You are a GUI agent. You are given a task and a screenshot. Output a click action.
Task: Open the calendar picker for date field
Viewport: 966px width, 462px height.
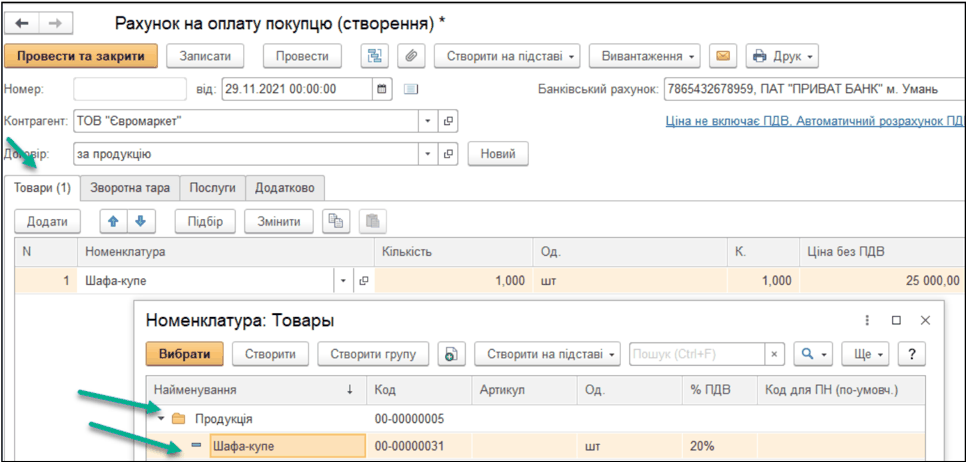pyautogui.click(x=381, y=89)
